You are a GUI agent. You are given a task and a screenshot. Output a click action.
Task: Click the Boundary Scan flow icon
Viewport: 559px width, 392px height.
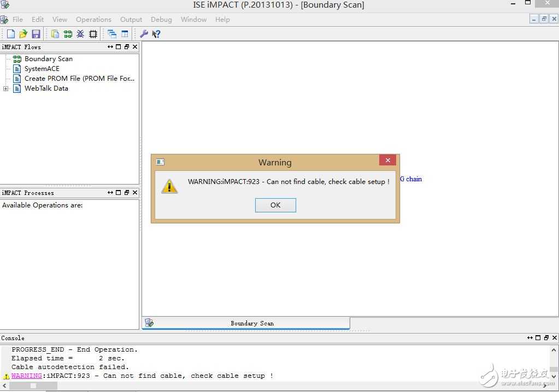tap(17, 59)
